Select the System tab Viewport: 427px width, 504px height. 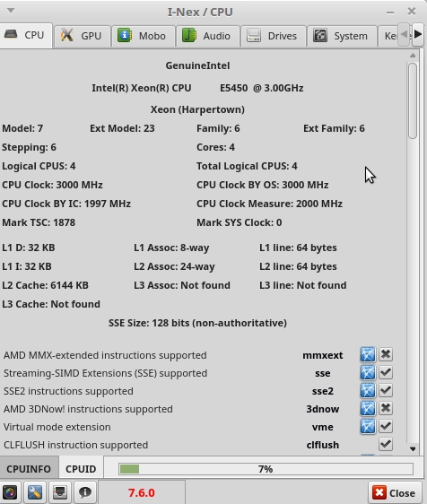(x=342, y=36)
